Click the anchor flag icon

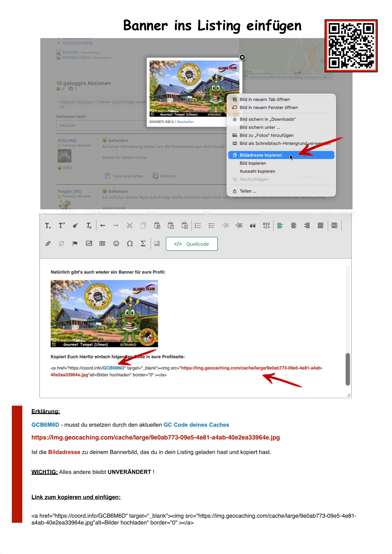point(75,243)
